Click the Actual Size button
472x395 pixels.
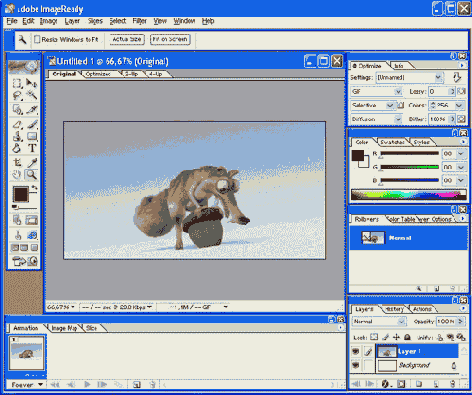pyautogui.click(x=127, y=39)
